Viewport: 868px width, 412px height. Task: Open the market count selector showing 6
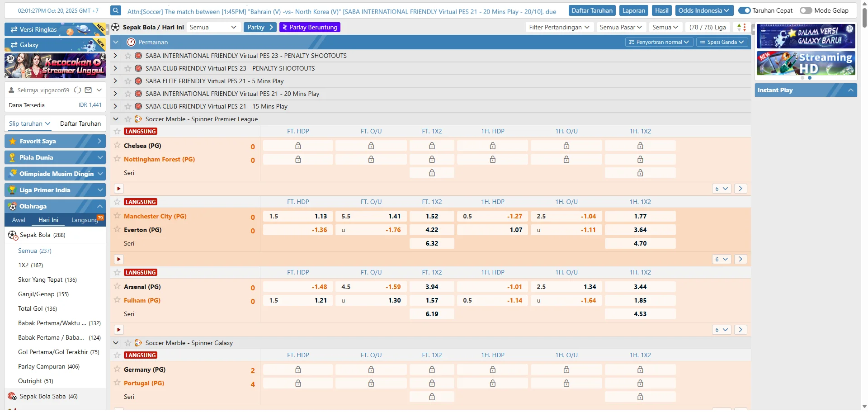click(x=721, y=259)
